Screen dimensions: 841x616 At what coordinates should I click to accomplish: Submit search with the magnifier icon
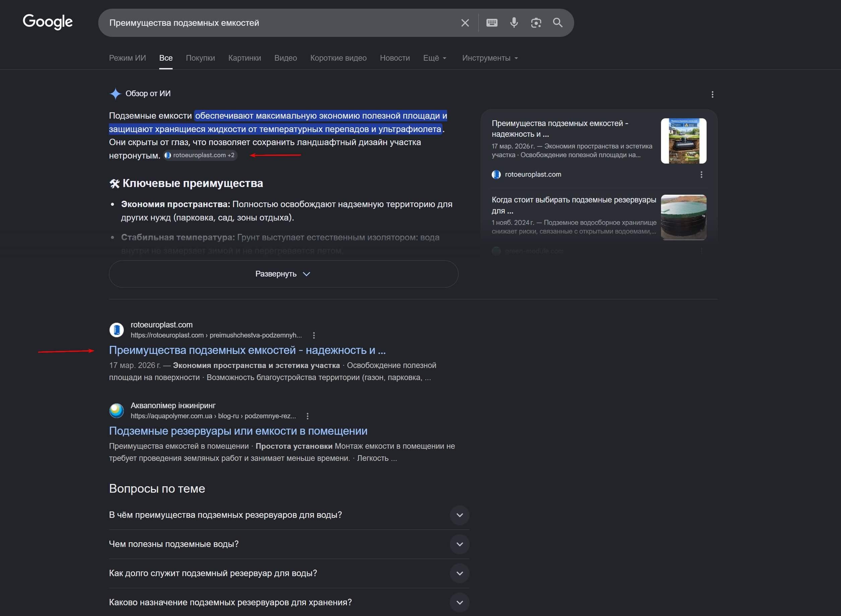557,23
